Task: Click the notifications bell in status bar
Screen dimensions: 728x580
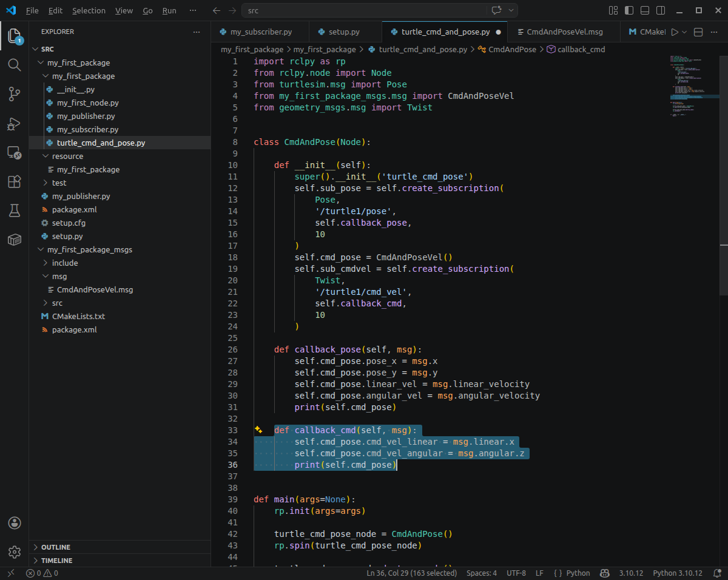Action: pyautogui.click(x=717, y=573)
